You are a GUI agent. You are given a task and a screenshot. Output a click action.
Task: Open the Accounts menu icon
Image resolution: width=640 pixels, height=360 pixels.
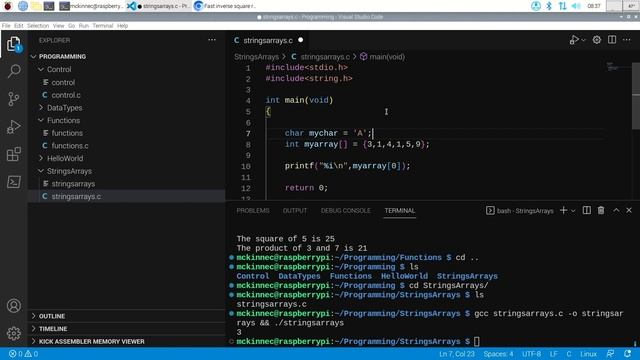point(13,306)
